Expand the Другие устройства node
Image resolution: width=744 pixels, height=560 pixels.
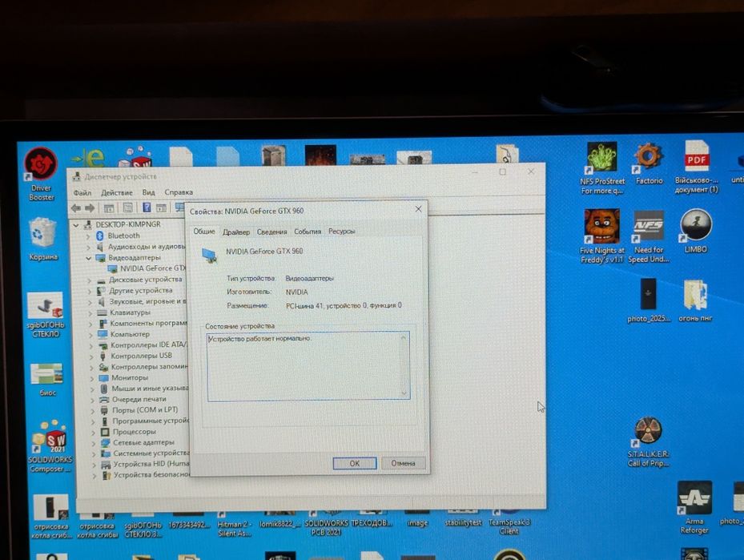[x=89, y=291]
